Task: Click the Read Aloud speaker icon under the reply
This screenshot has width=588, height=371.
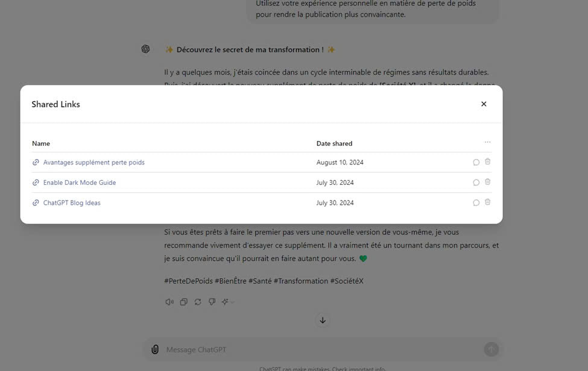Action: coord(169,302)
